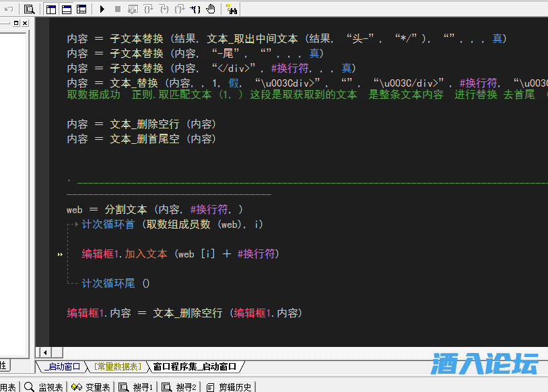The height and width of the screenshot is (392, 548).
Task: Click the undo arrow icon
Action: [x=9, y=9]
